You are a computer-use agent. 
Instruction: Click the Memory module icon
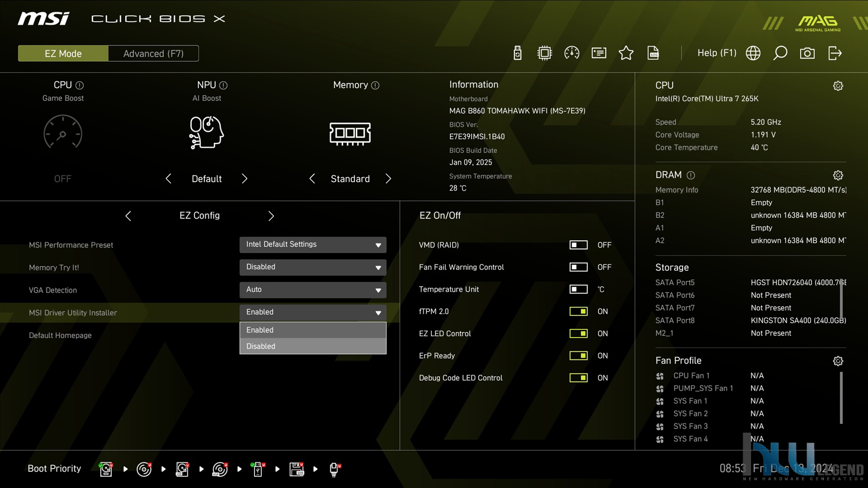(350, 134)
